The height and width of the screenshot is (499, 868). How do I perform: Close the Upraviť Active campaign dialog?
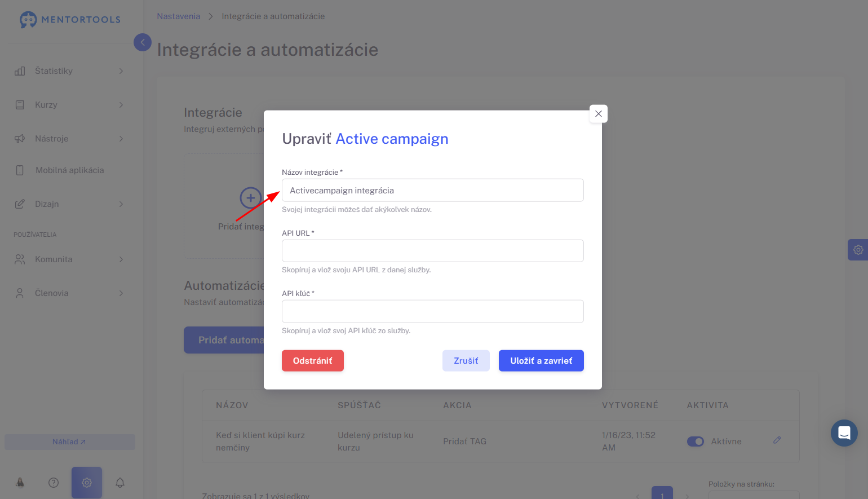(599, 114)
